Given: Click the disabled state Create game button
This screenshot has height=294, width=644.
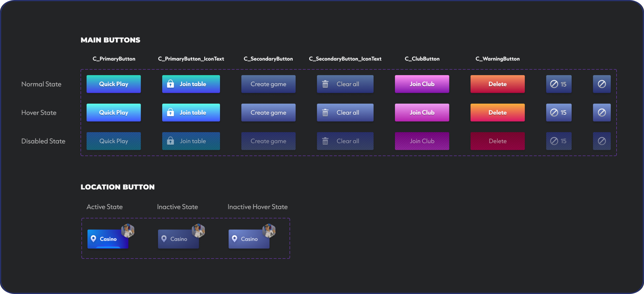Looking at the screenshot, I should [x=268, y=141].
